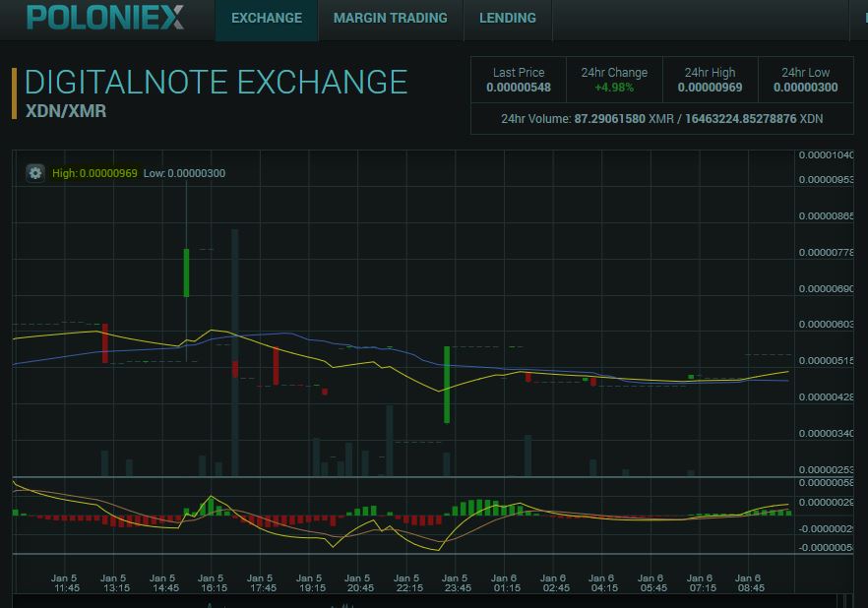Click the red candle near Jan 5 17:45
Screen dimensions: 868x608
tap(276, 366)
